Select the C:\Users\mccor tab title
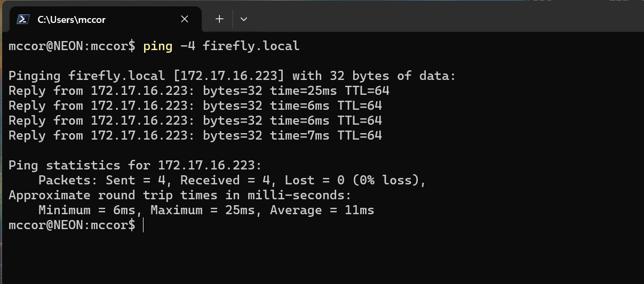Screen dimensions: 644x284 (71, 20)
